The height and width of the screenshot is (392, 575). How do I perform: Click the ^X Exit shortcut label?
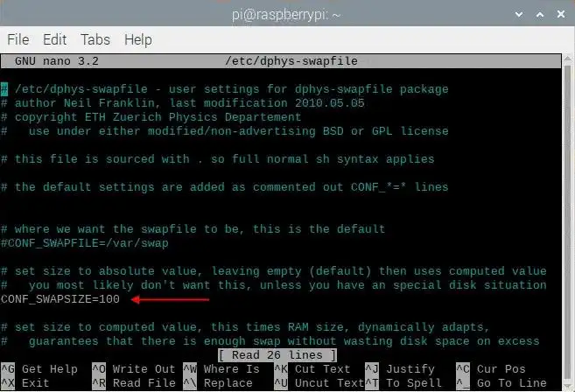click(x=25, y=383)
